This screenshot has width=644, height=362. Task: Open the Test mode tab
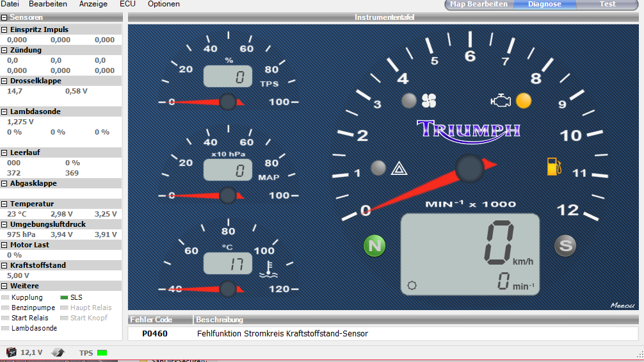pos(607,4)
